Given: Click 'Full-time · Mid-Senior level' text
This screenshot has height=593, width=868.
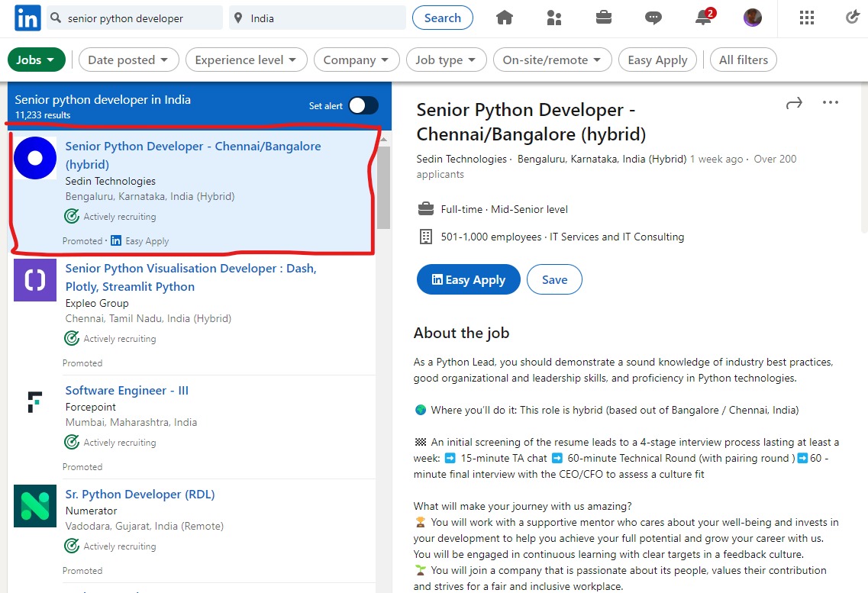Looking at the screenshot, I should pos(505,209).
